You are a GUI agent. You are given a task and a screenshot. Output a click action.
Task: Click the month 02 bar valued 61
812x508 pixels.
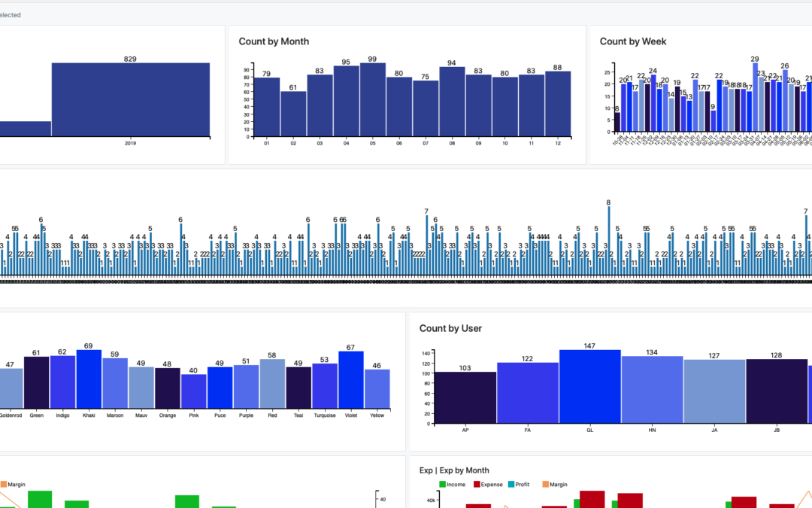point(293,114)
